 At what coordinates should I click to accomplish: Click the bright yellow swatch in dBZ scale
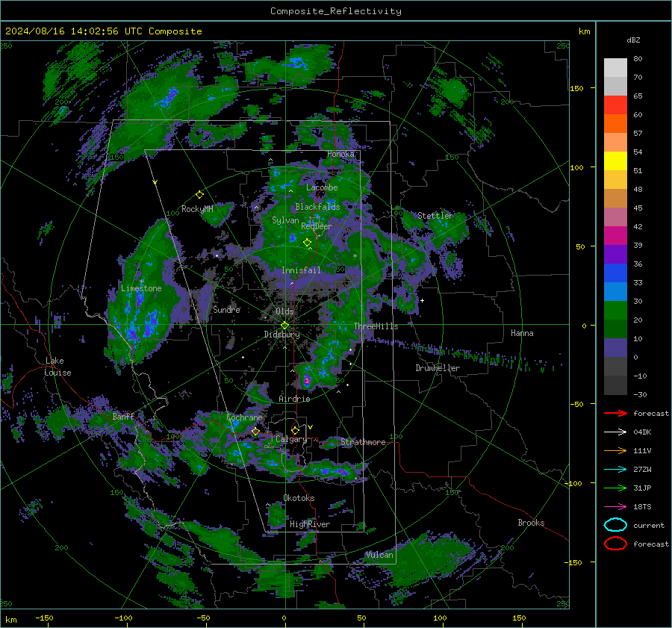tap(615, 161)
